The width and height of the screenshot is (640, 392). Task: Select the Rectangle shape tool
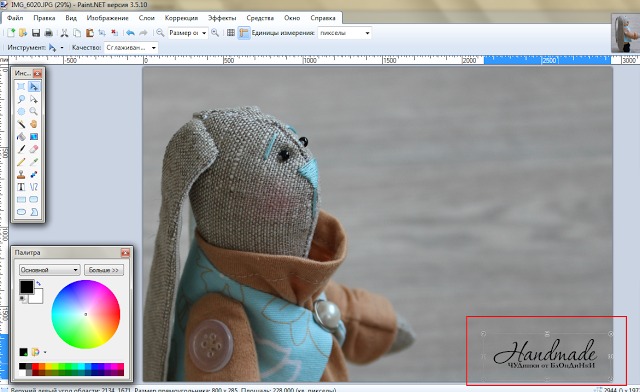pyautogui.click(x=21, y=200)
